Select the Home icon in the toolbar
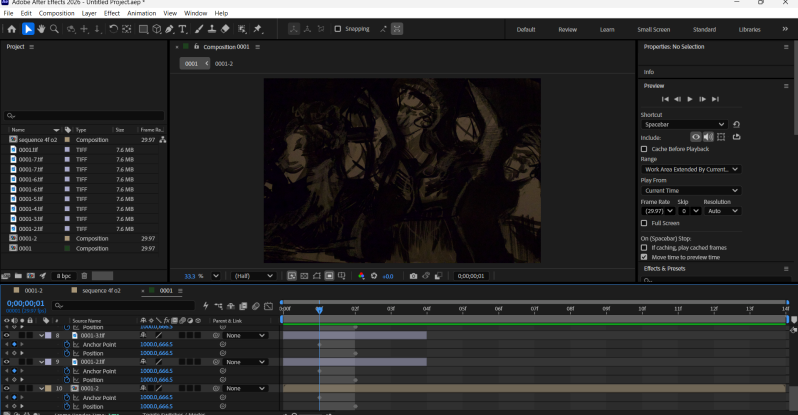The image size is (798, 415). click(x=12, y=29)
